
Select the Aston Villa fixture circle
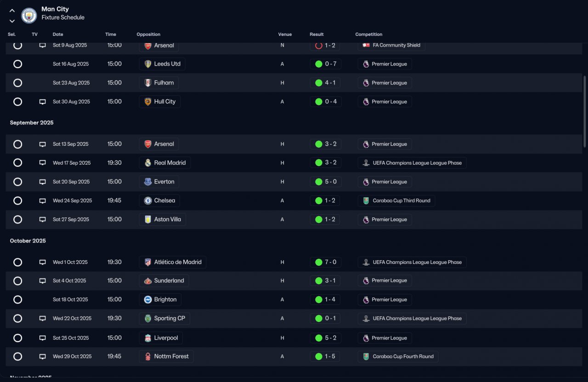tap(17, 219)
